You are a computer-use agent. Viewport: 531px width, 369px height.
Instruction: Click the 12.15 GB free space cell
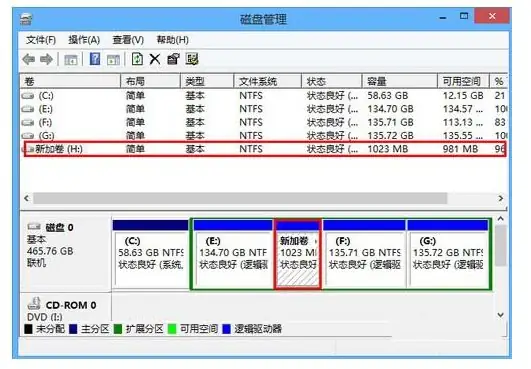[463, 96]
